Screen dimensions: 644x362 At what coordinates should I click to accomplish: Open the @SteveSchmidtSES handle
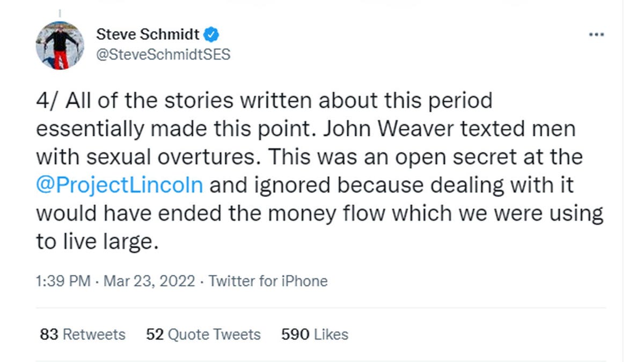(x=163, y=54)
